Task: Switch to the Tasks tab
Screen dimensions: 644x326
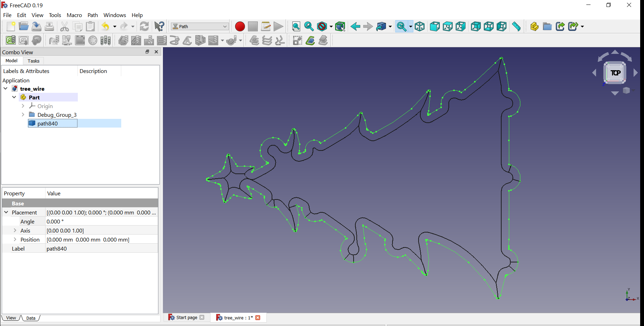Action: 33,61
